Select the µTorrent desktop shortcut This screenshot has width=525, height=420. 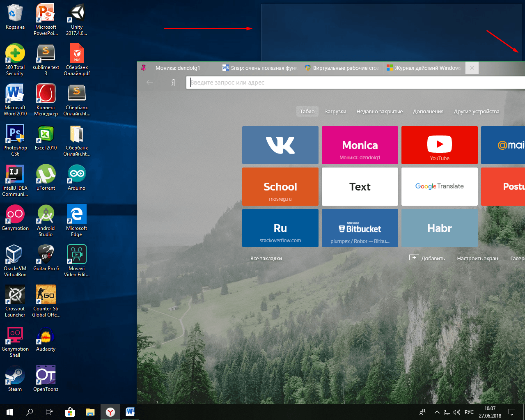(x=46, y=178)
